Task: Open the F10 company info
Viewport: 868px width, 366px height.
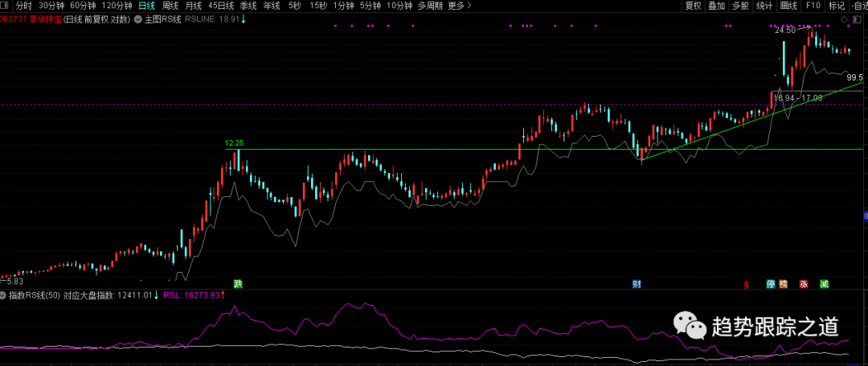Action: point(813,6)
